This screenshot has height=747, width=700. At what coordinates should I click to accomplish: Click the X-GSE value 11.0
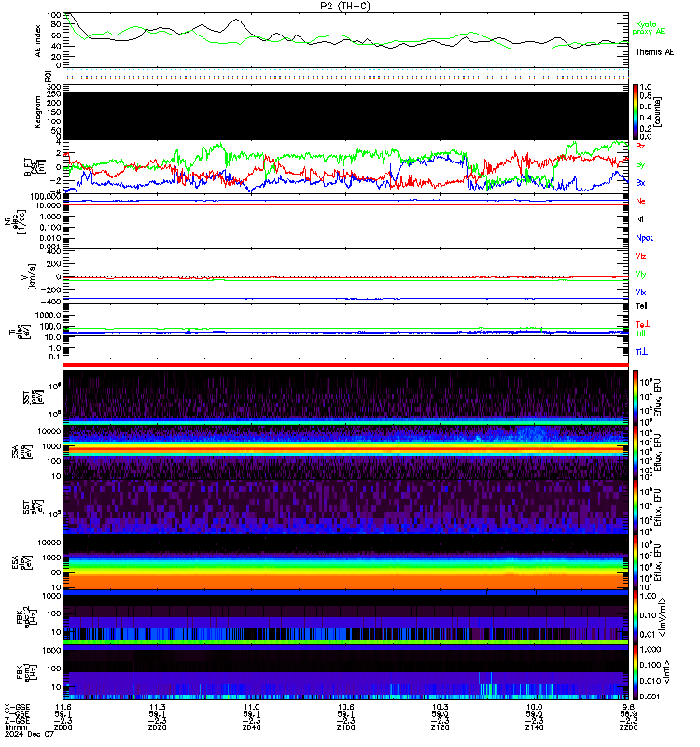coord(252,707)
